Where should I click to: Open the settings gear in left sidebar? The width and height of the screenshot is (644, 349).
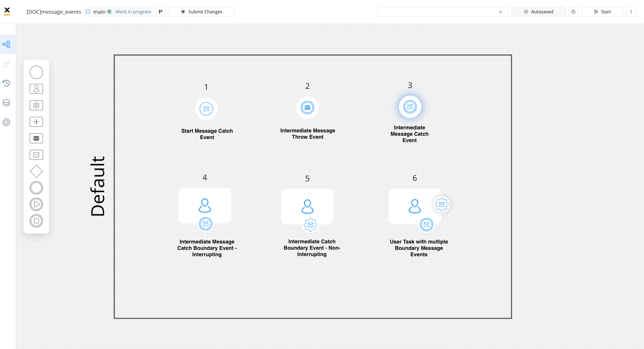[7, 122]
